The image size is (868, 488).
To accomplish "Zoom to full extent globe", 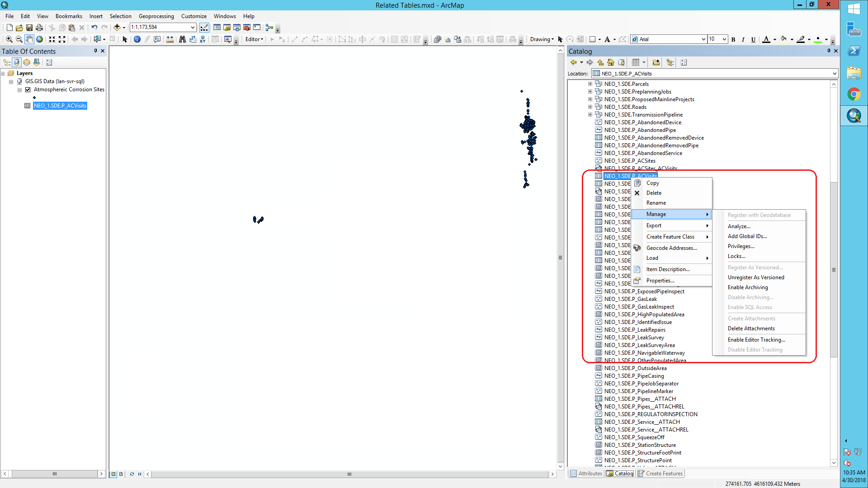I will click(40, 39).
